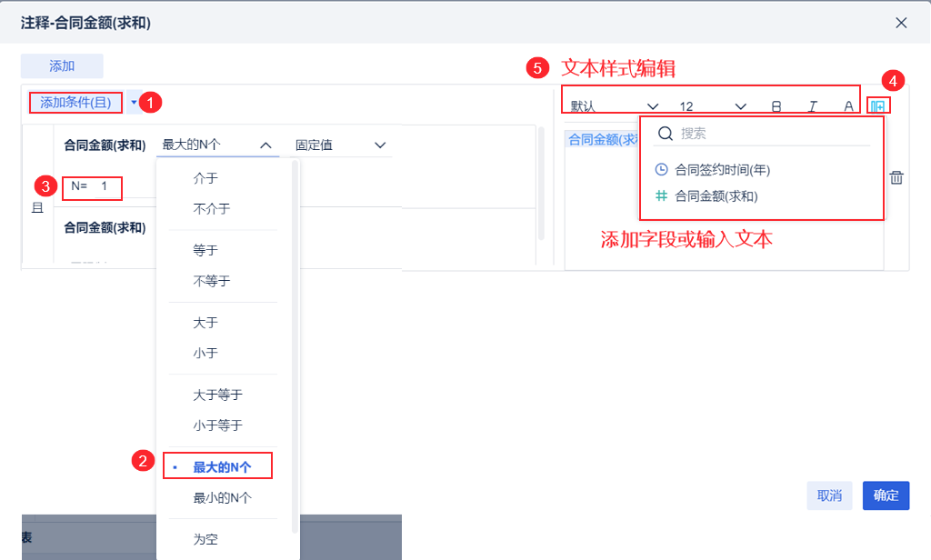Click 取消 to cancel
Viewport: 931px width, 560px height.
(829, 495)
